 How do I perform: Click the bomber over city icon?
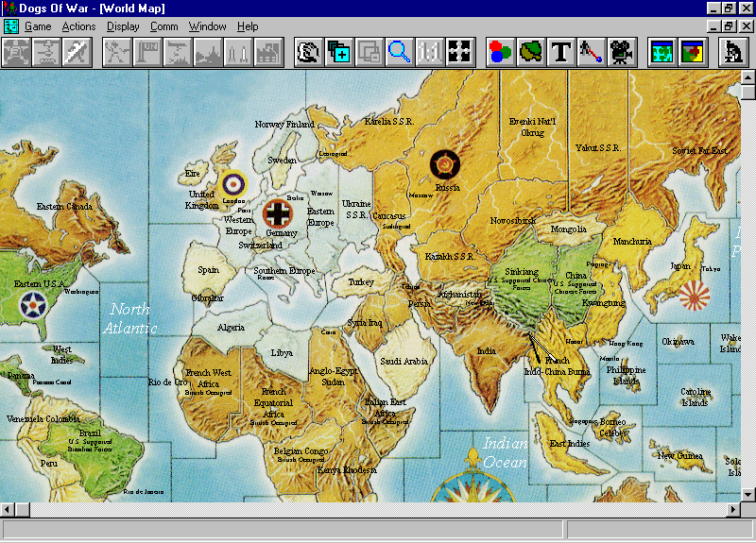coord(178,52)
